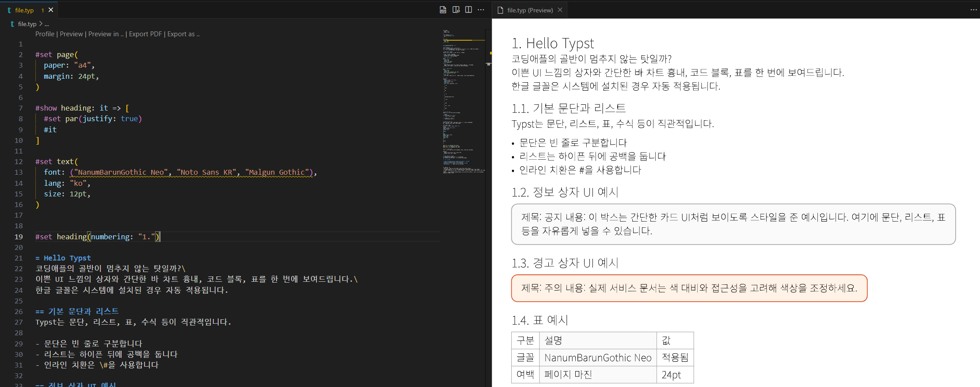Click the 'NanumBarunGothic Neo' table cell in preview
Screen dimensions: 980x387
(598, 358)
